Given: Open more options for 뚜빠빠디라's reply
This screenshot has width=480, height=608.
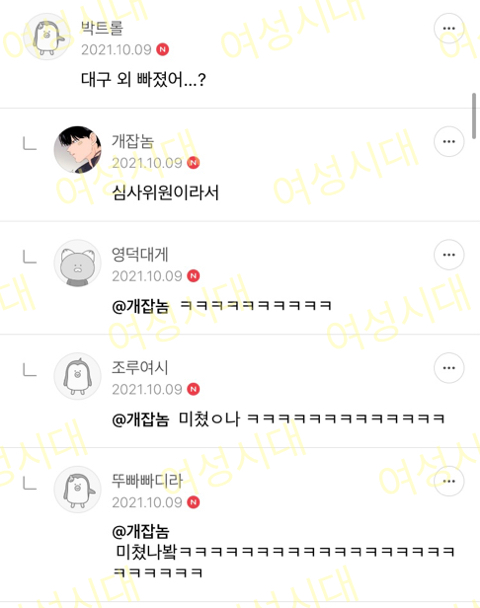Looking at the screenshot, I should [449, 481].
